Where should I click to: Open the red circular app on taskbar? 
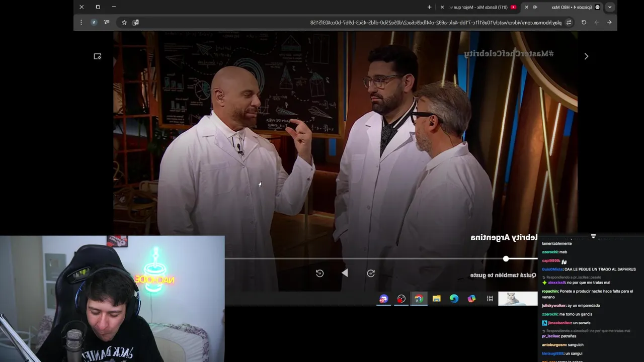click(x=401, y=299)
